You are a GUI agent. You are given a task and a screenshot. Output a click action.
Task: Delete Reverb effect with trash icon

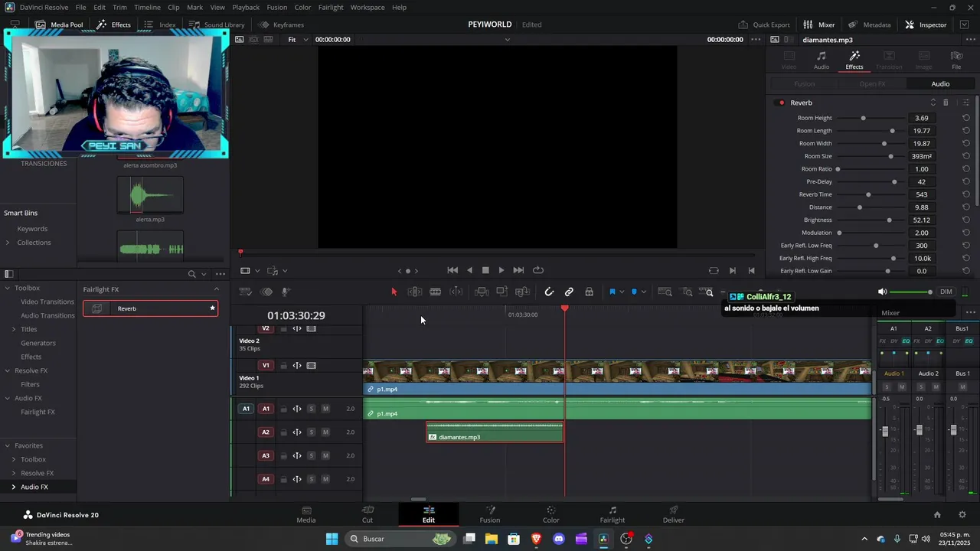pyautogui.click(x=946, y=103)
